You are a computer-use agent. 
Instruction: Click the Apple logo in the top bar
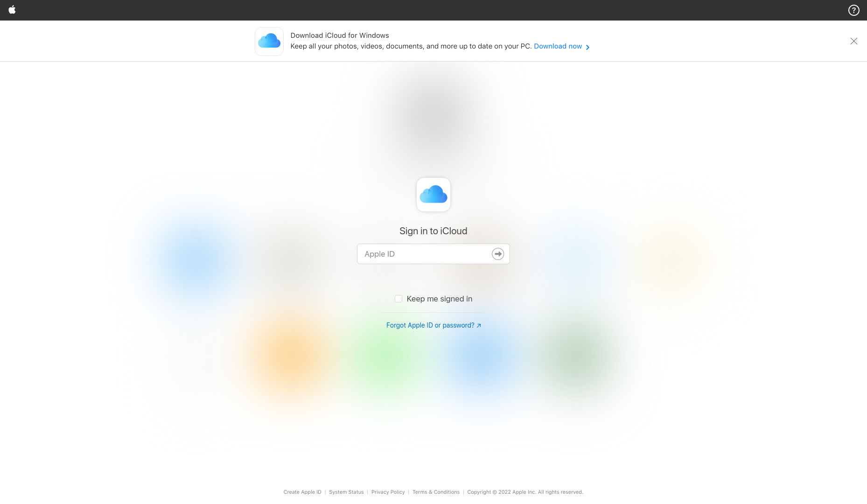12,10
